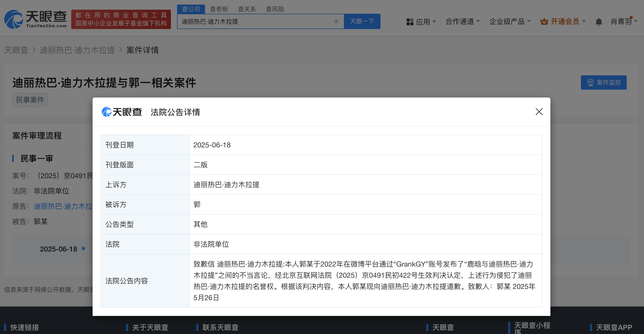The width and height of the screenshot is (644, 334).
Task: Click the crown icon beside 开通会员
Action: click(x=544, y=22)
